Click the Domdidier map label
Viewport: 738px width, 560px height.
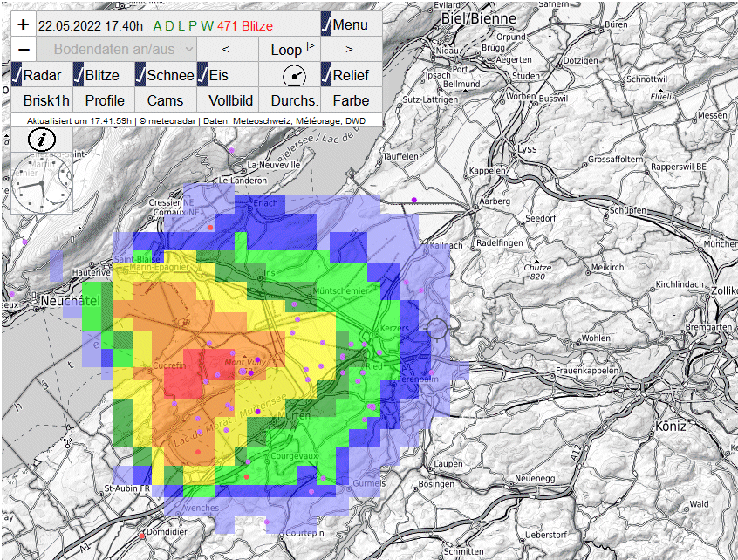pos(167,532)
